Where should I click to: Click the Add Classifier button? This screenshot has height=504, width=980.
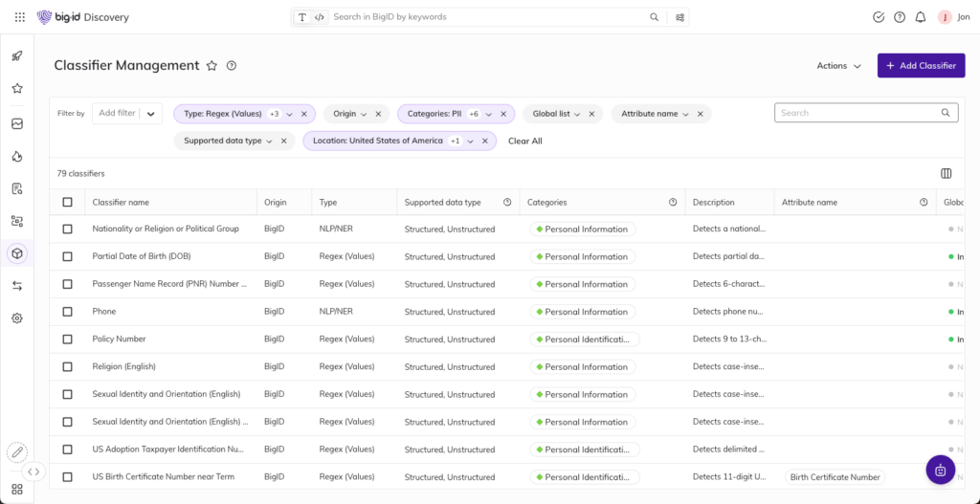[x=921, y=66]
